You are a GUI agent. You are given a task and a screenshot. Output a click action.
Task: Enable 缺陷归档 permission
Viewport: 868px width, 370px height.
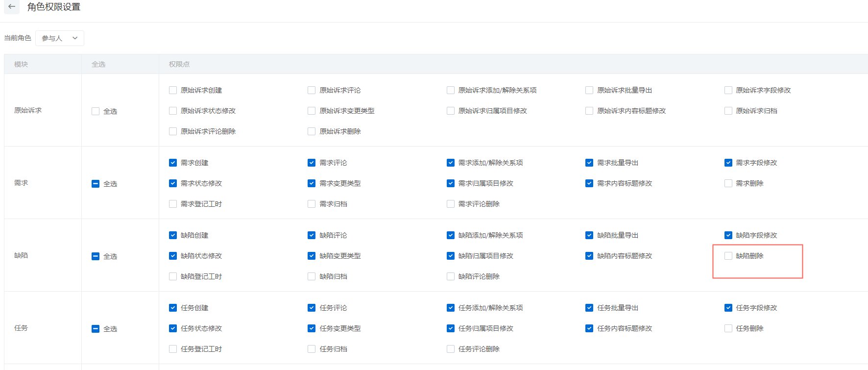pyautogui.click(x=312, y=276)
